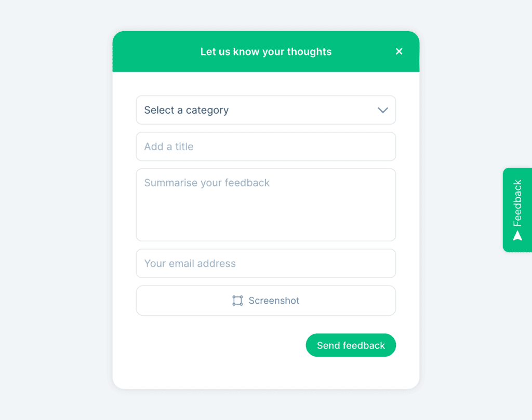Viewport: 532px width, 420px height.
Task: Click the close icon on the feedback dialog
Action: click(x=399, y=51)
